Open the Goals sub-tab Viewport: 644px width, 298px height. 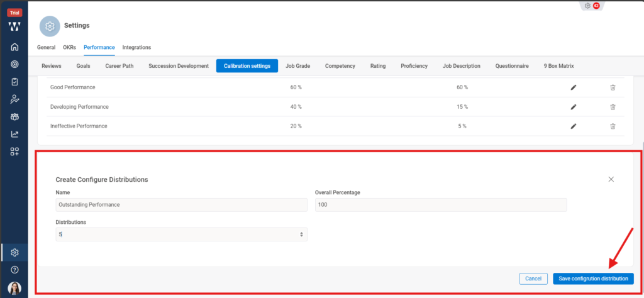84,65
